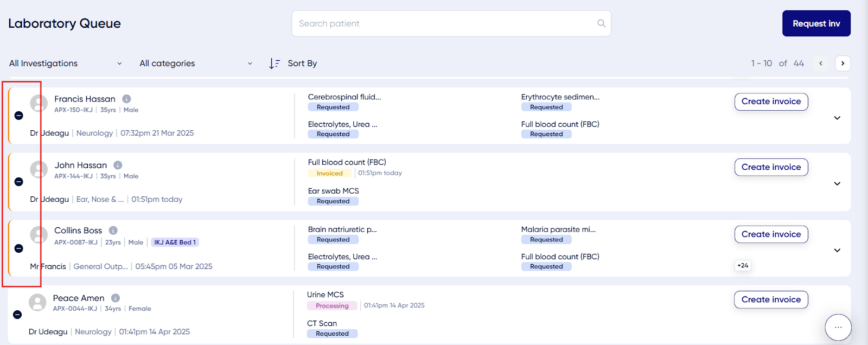This screenshot has height=345, width=868.
Task: Click Sort By label
Action: pos(302,63)
